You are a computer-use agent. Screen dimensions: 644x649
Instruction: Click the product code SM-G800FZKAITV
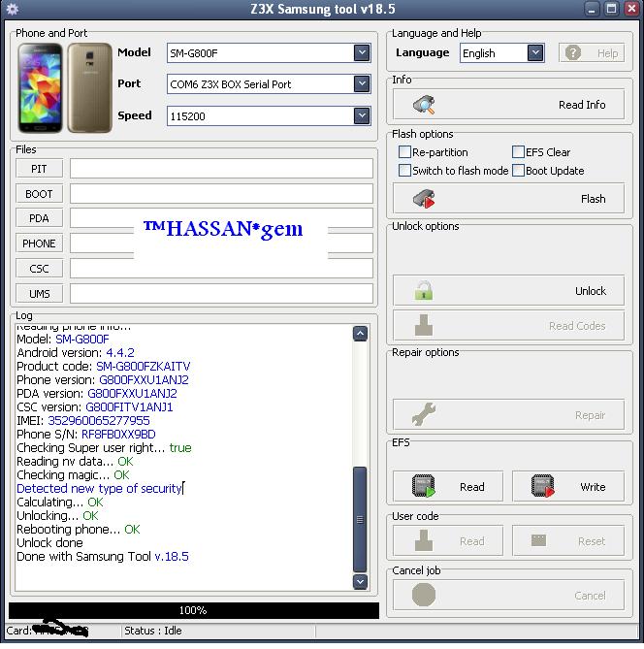point(144,367)
